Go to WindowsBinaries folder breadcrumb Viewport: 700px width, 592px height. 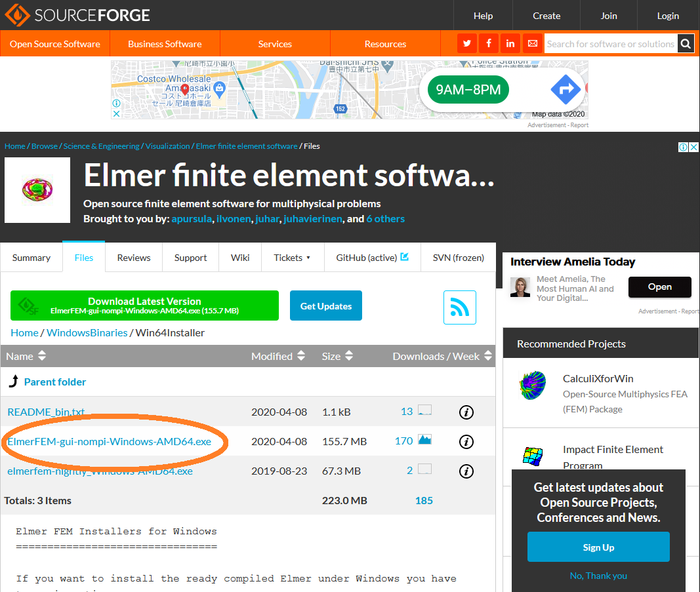coord(87,333)
